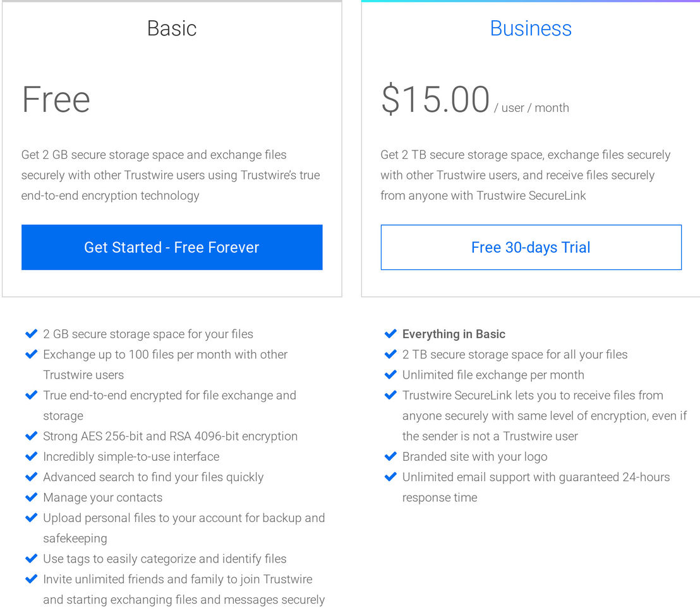Screen dimensions: 700x615
Task: Click the Free price label
Action: pyautogui.click(x=56, y=99)
